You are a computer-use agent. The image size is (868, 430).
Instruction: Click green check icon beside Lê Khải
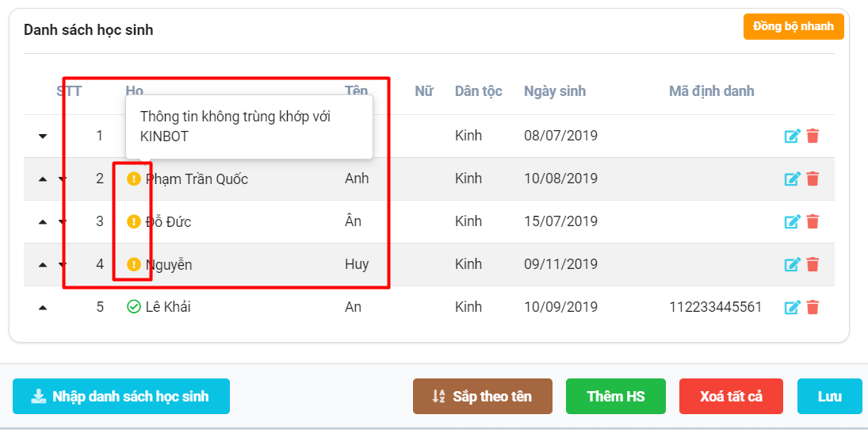pyautogui.click(x=134, y=307)
